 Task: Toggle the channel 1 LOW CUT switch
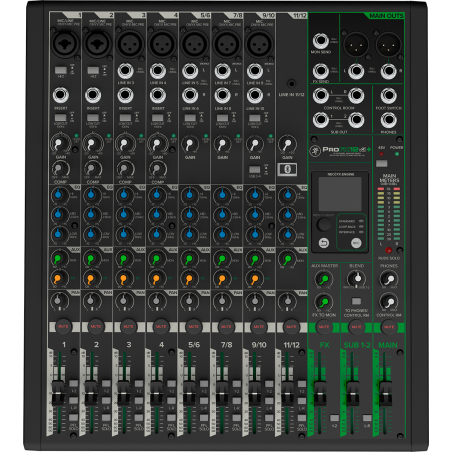tap(60, 117)
